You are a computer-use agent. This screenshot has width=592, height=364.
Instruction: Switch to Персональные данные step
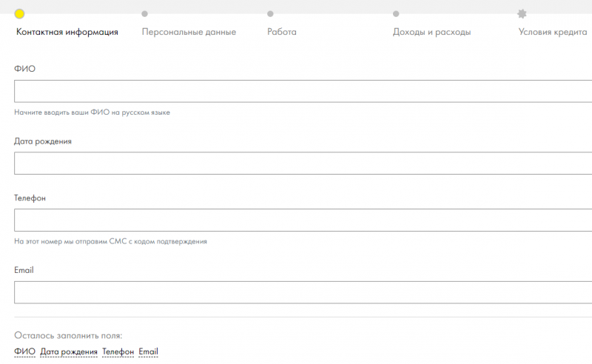click(189, 32)
